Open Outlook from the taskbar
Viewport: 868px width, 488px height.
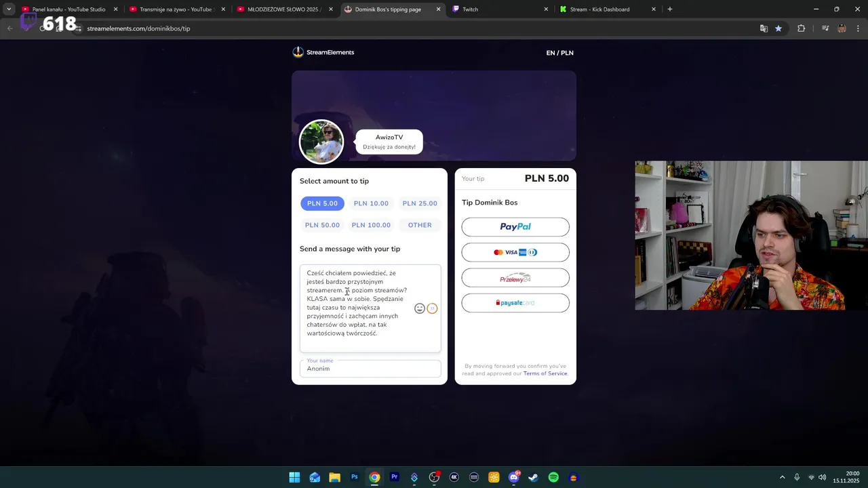(315, 477)
